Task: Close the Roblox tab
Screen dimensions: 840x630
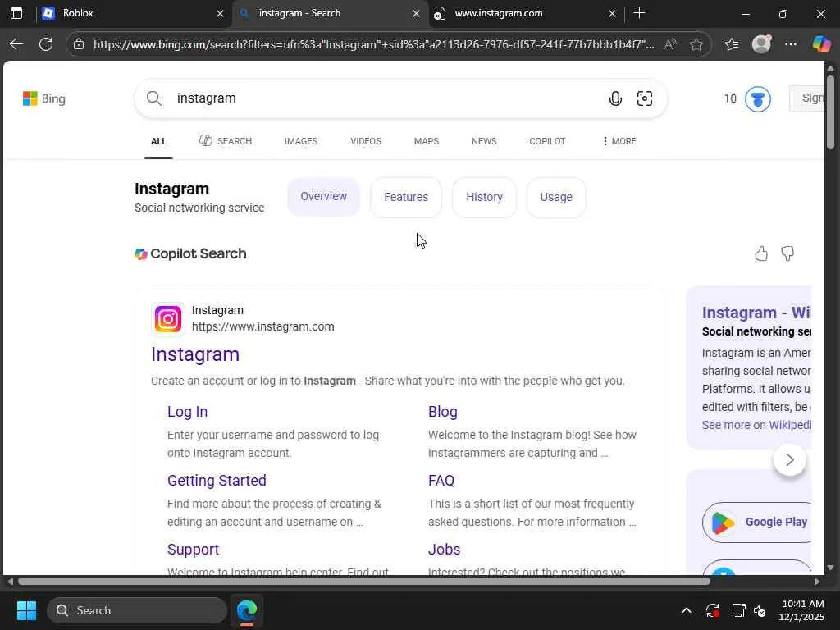Action: (x=220, y=14)
